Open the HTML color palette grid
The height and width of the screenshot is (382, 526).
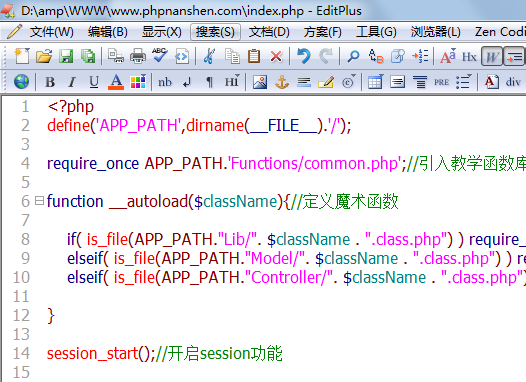click(138, 82)
